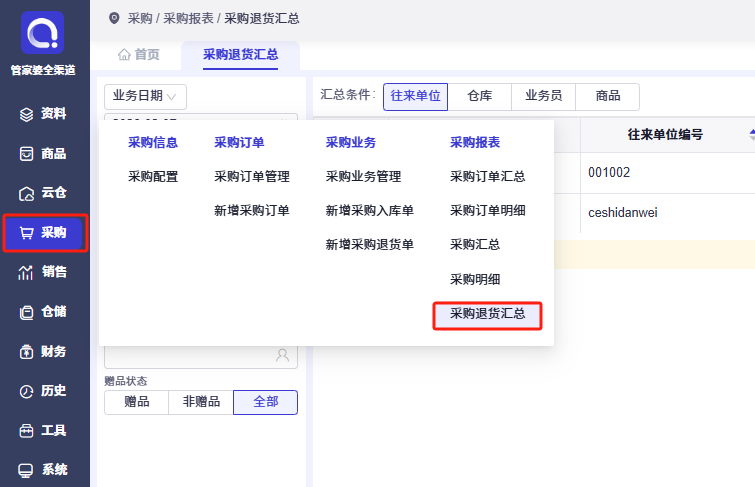Viewport: 755px width, 487px height.
Task: Open the 仓储 sidebar module icon
Action: (x=26, y=312)
